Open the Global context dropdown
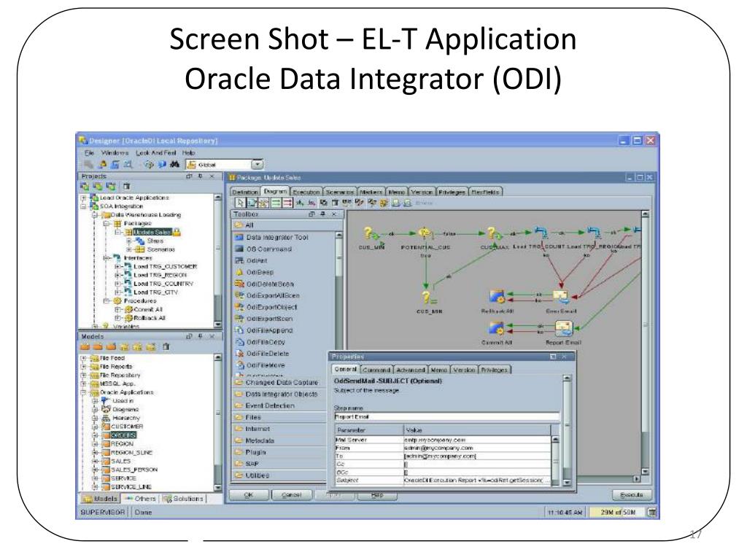 click(257, 164)
